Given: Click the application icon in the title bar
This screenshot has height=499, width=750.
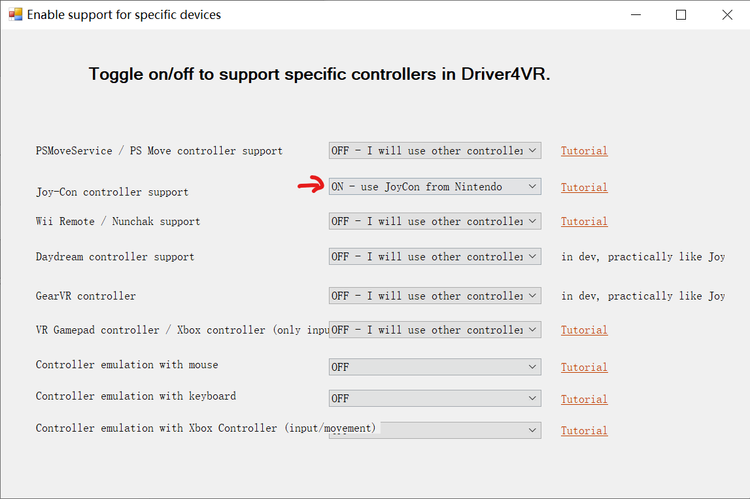Looking at the screenshot, I should 15,14.
